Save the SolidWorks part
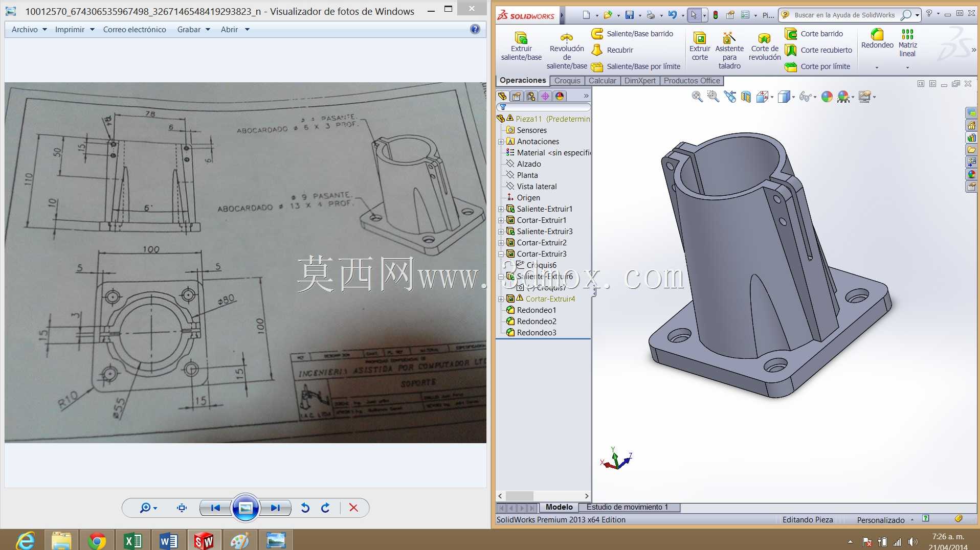This screenshot has width=980, height=550. click(x=629, y=15)
